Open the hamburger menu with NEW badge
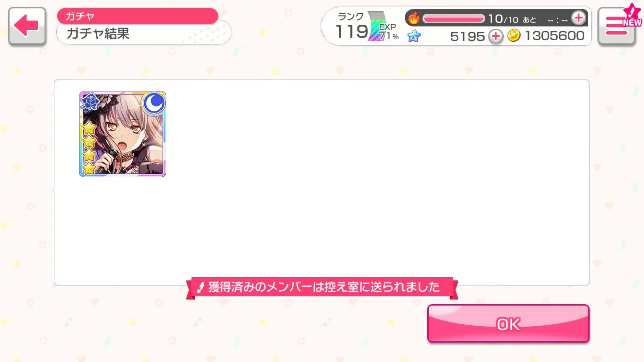 (x=617, y=26)
